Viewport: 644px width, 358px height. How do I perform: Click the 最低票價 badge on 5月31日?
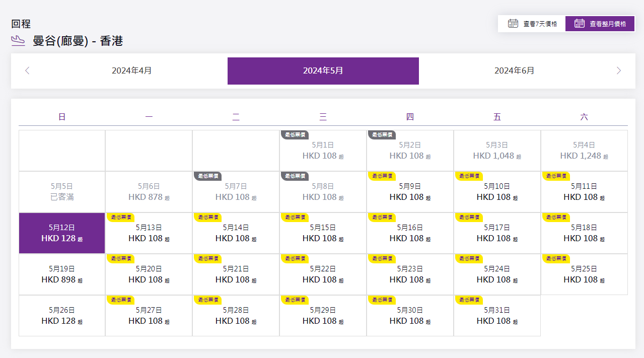(x=468, y=300)
